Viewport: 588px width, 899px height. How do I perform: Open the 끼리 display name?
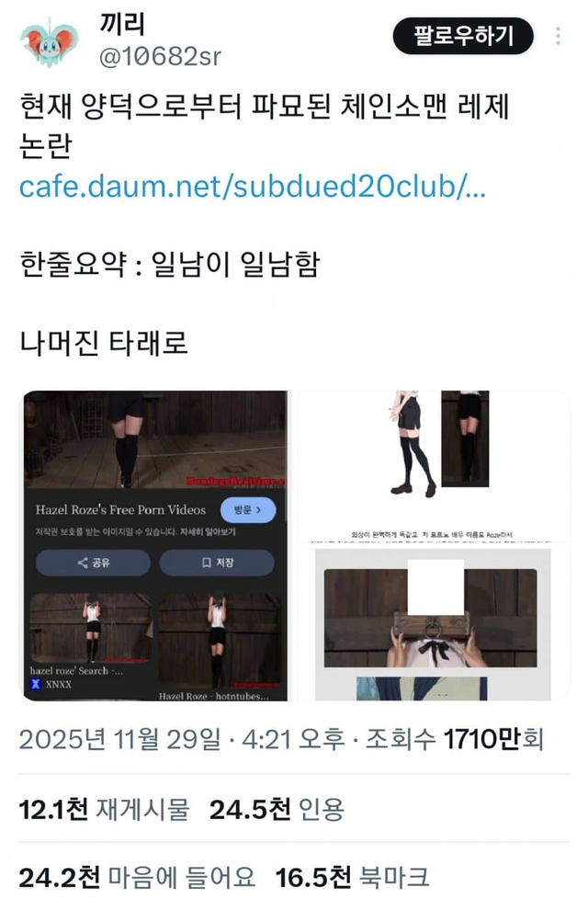122,24
